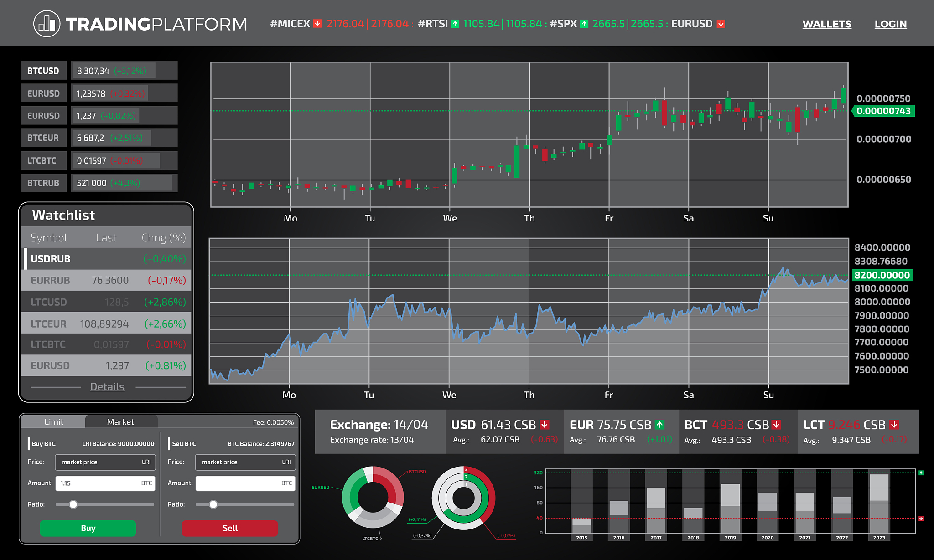Click the green up arrow beside #SPX
934x560 pixels.
[x=584, y=24]
